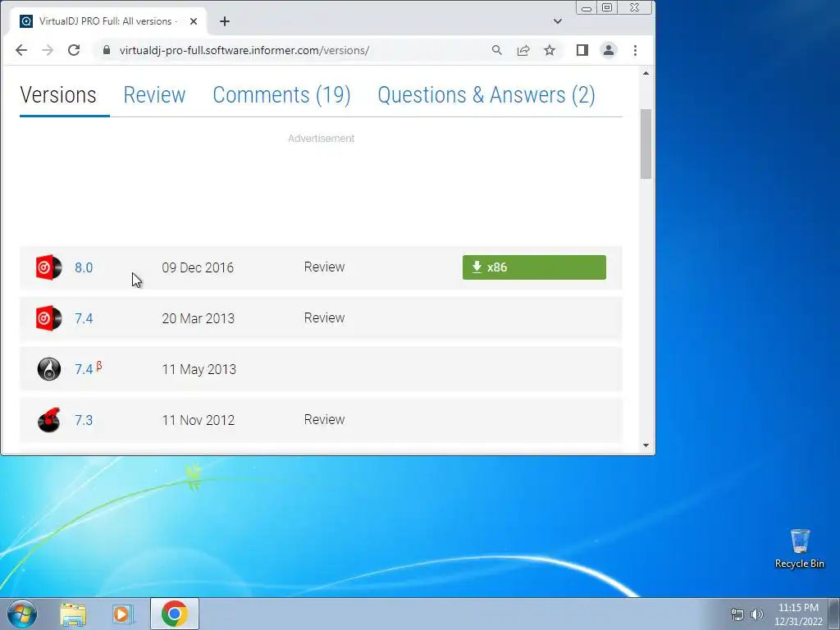Open Review for version 7.3
The image size is (840, 630).
tap(324, 419)
